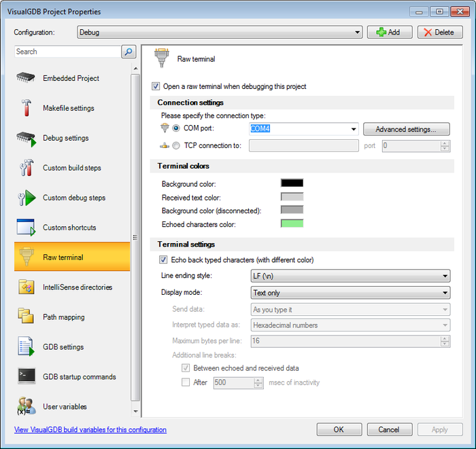Click the serial connector icon beside Raw terminal heading
476x449 pixels.
pyautogui.click(x=162, y=58)
